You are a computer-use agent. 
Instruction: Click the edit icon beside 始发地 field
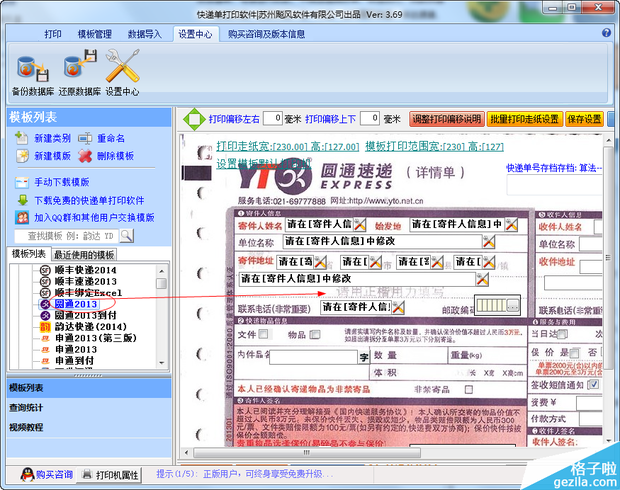coord(511,225)
